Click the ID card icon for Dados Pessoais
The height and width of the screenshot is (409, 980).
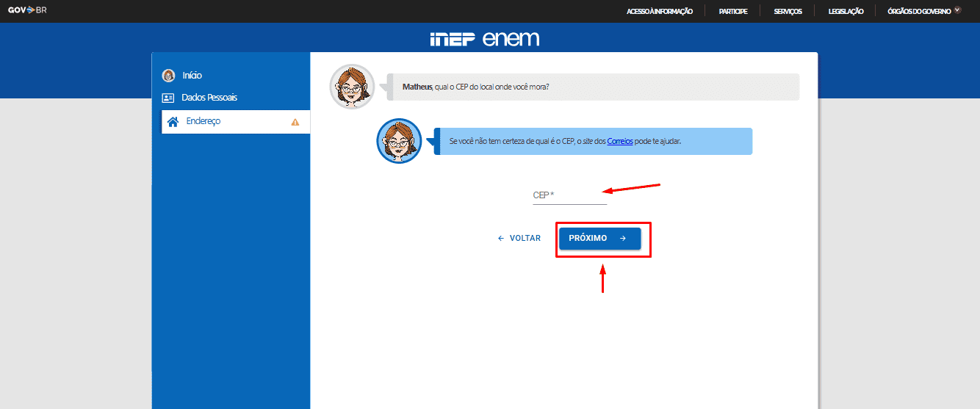pyautogui.click(x=168, y=98)
